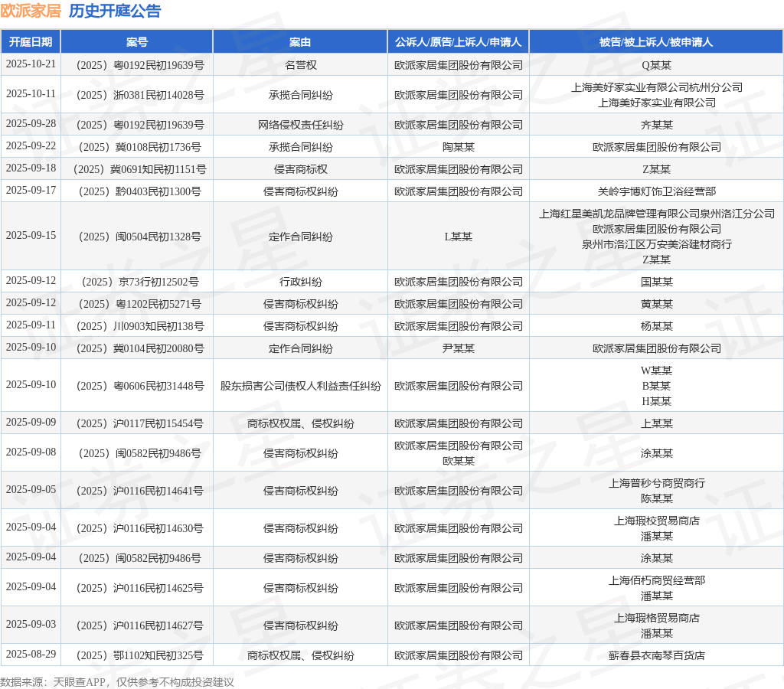Click 上海美好家实业有限公司杭州分公司
Screen dimensions: 784x689
coord(656,87)
